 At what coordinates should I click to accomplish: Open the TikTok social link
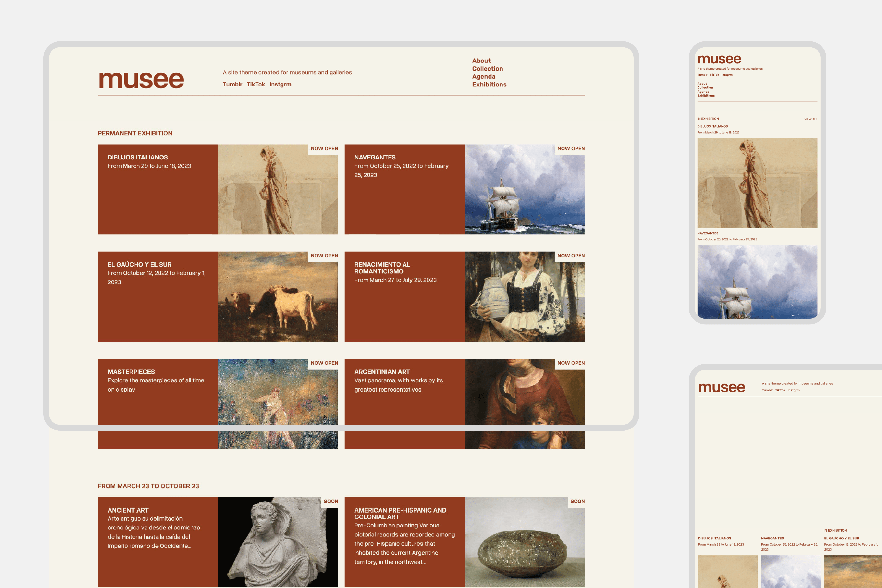click(256, 84)
